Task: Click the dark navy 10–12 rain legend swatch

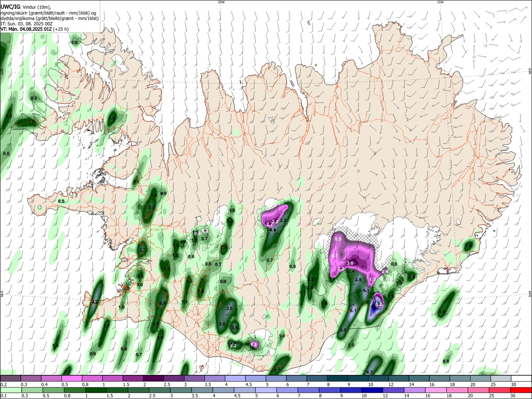Action: click(x=372, y=390)
